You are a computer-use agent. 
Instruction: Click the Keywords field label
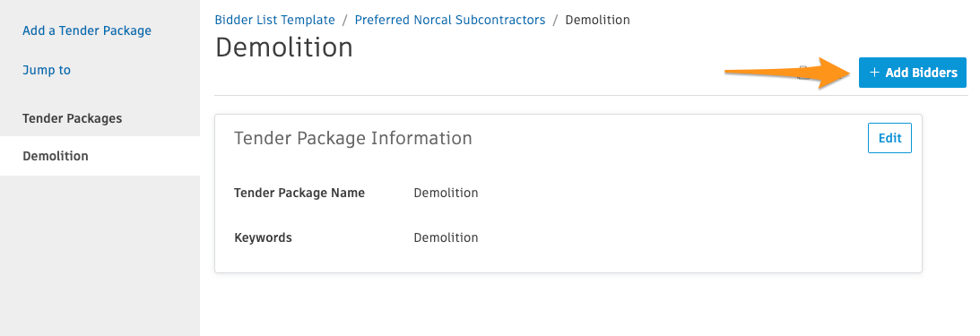(x=263, y=238)
